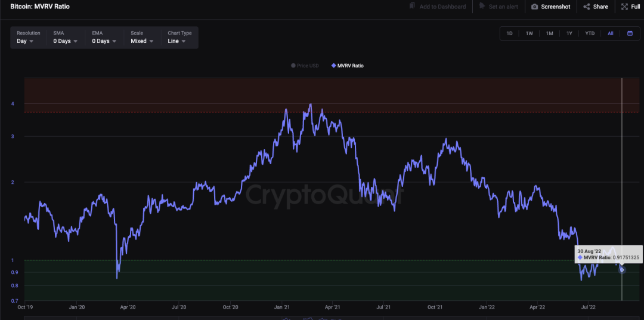Hide the MVRV Ratio legend series
Image resolution: width=644 pixels, height=320 pixels.
[347, 66]
